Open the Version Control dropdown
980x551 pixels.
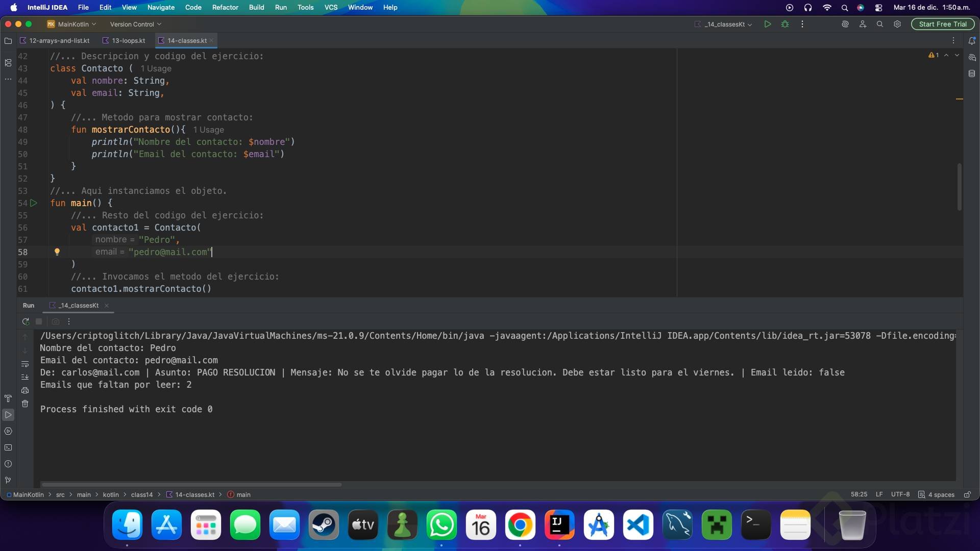(x=135, y=24)
